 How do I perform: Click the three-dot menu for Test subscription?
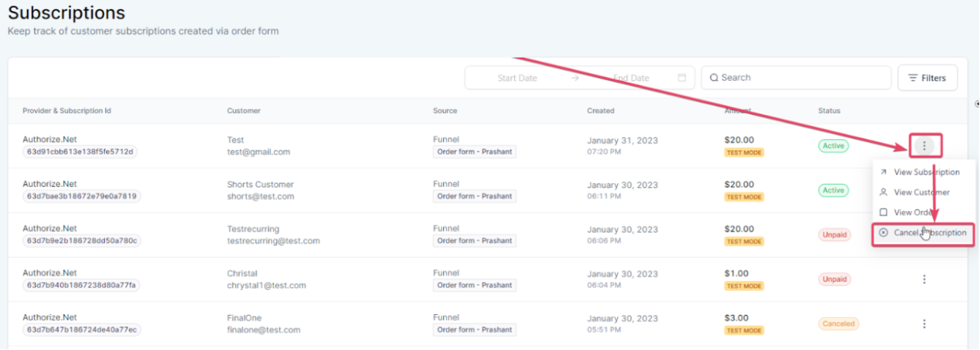924,146
